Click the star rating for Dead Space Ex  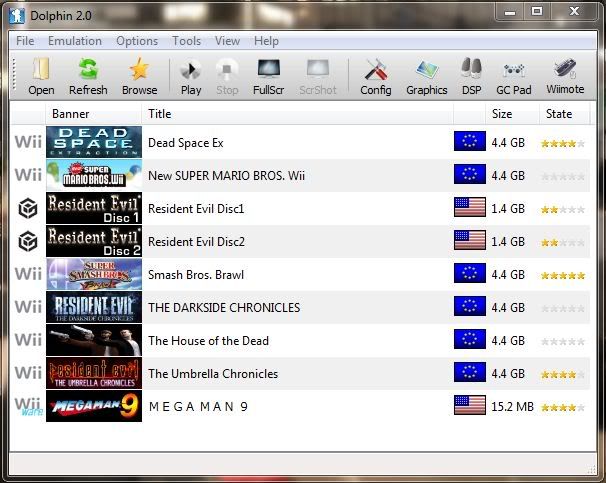[563, 144]
